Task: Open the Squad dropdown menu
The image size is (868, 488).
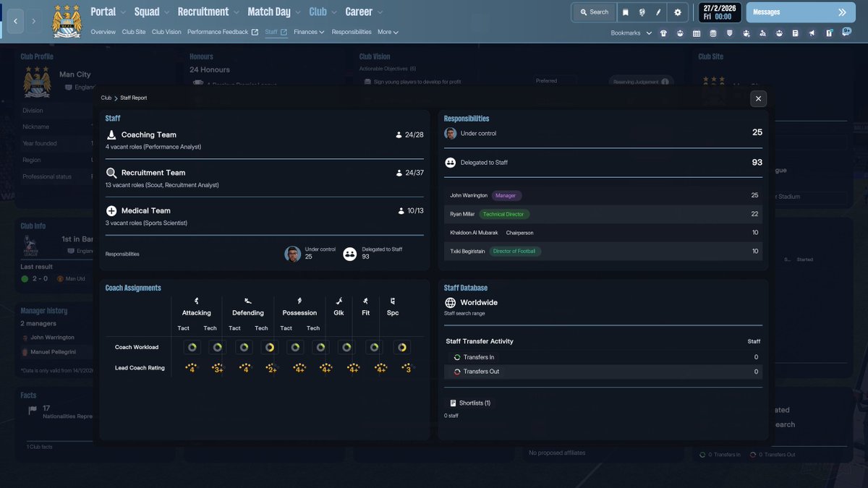Action: 153,12
